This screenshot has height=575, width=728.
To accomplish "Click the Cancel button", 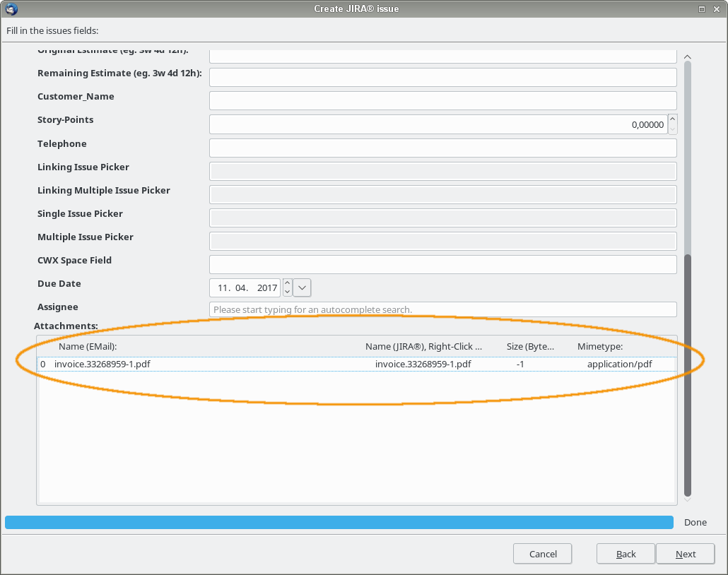I will tap(542, 554).
